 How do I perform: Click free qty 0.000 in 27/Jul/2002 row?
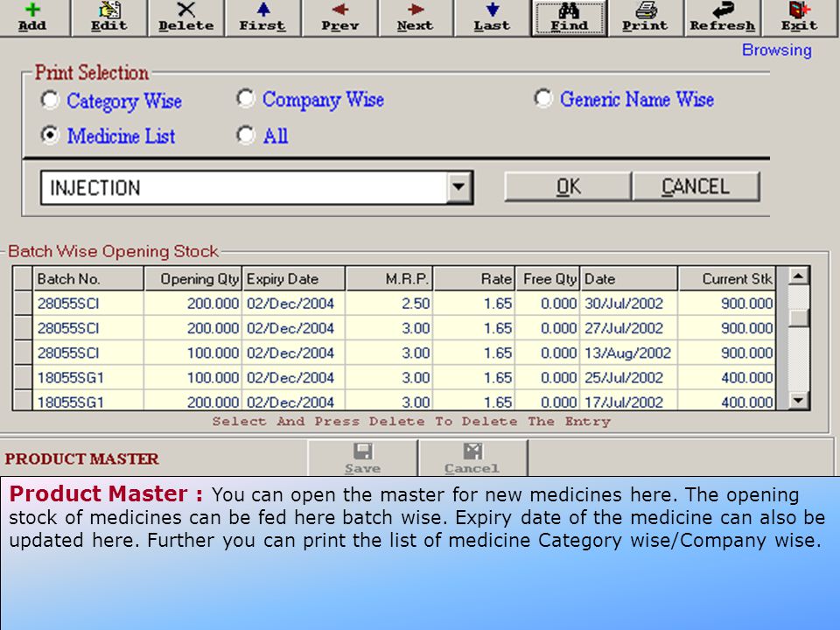[548, 328]
